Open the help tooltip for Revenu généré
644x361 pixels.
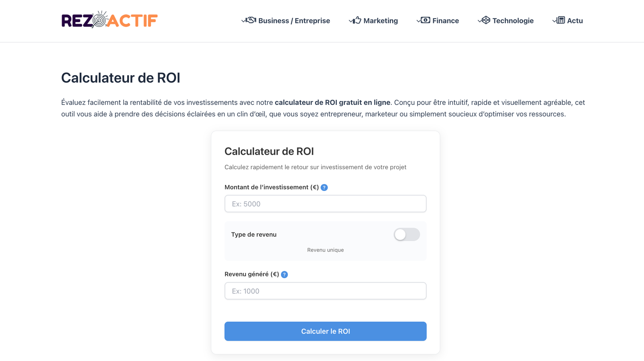pos(284,274)
